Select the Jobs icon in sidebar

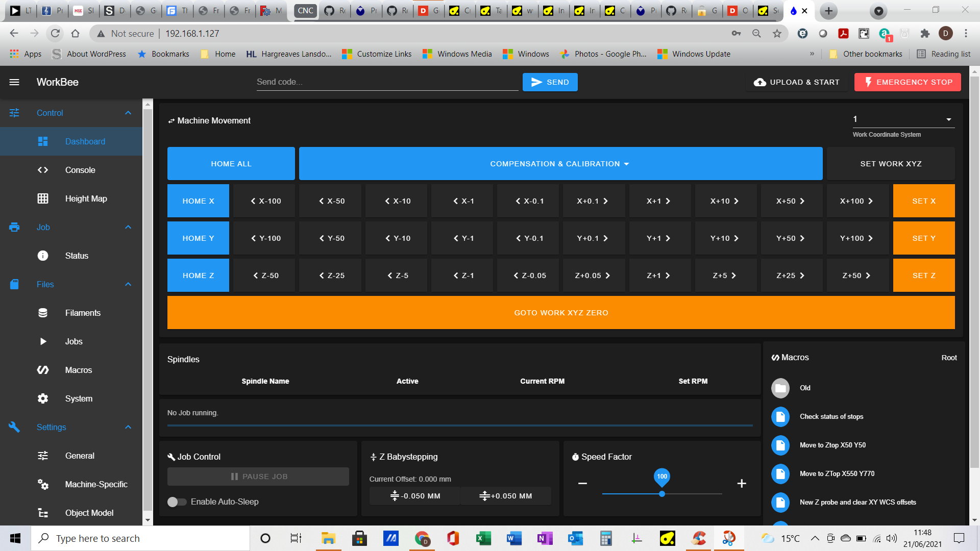point(43,341)
